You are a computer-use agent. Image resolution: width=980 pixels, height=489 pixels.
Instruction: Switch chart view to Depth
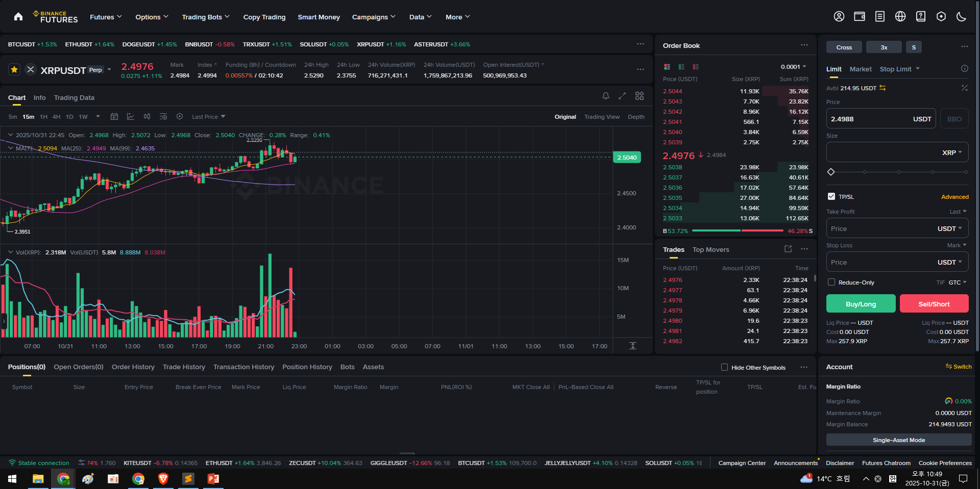point(636,117)
